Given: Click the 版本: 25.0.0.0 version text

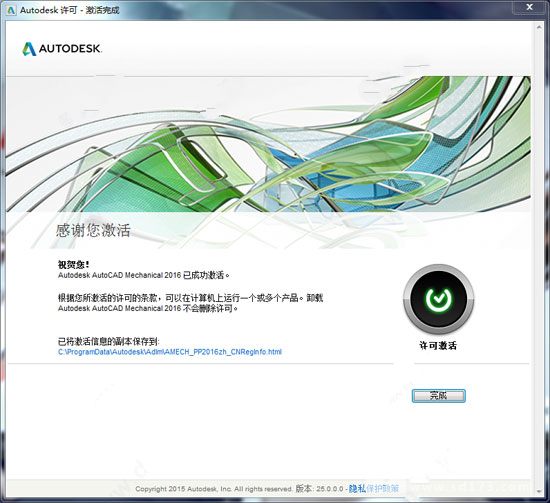Looking at the screenshot, I should tap(319, 488).
